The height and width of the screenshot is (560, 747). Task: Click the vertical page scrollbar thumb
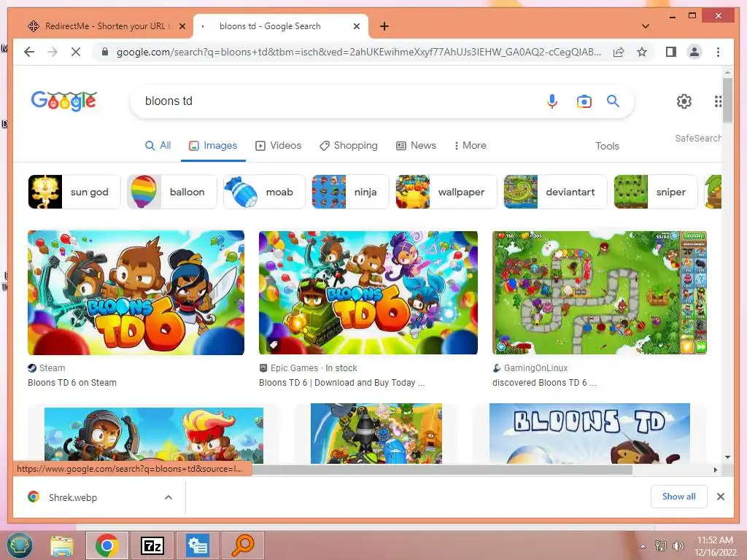[727, 100]
